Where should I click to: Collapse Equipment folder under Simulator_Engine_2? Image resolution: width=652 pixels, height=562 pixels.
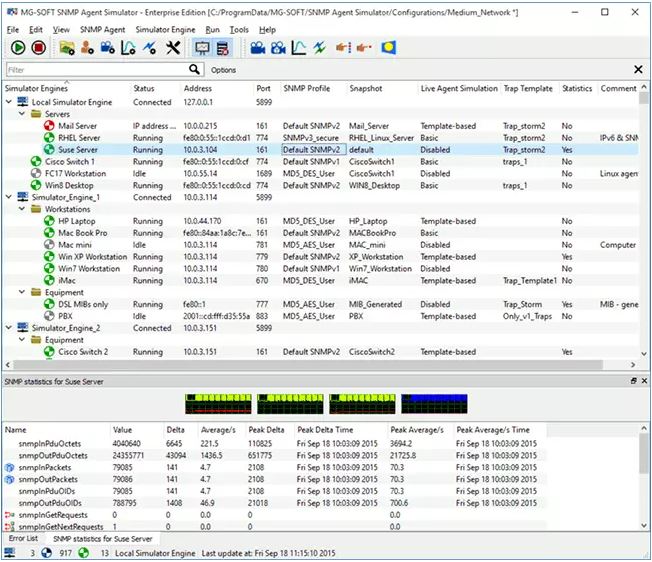click(22, 340)
